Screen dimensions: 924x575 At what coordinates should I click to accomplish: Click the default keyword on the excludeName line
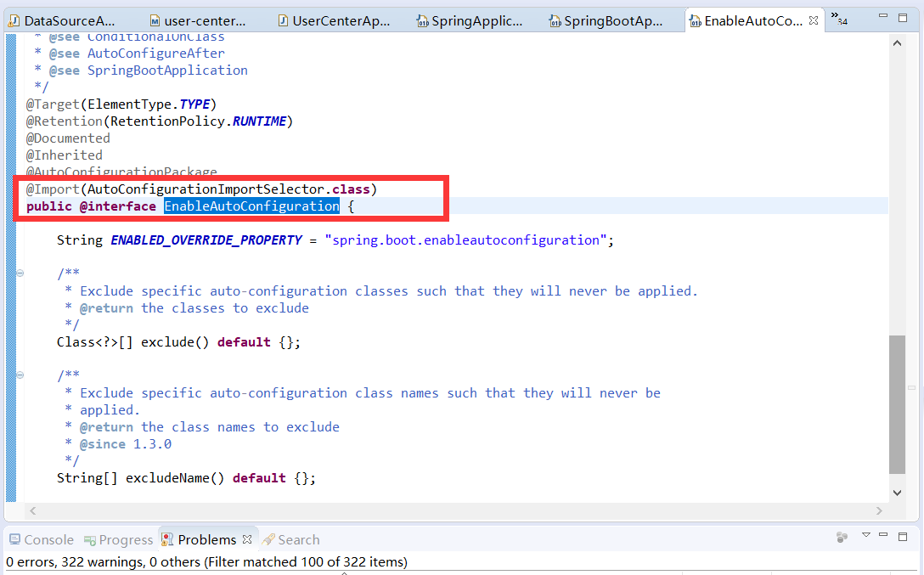pyautogui.click(x=259, y=478)
